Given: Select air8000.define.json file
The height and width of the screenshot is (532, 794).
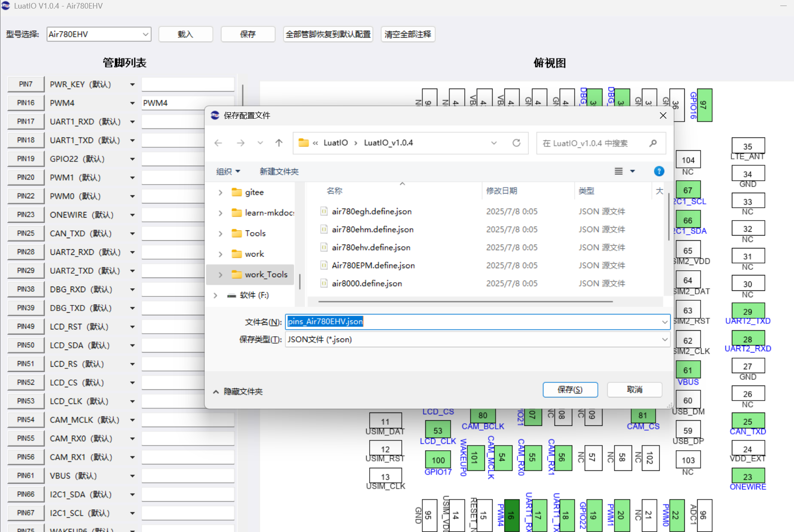Looking at the screenshot, I should [x=367, y=283].
